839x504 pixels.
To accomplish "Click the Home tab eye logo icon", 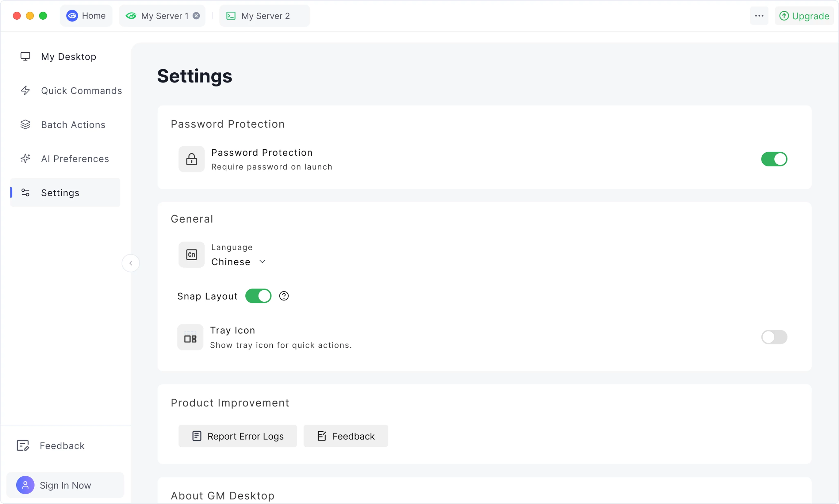I will (72, 16).
